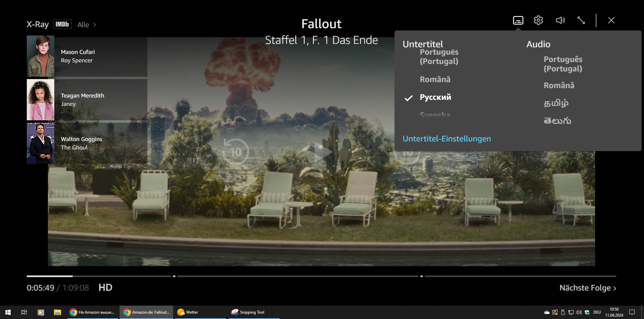The width and height of the screenshot is (644, 319).
Task: Click the HD quality label
Action: click(x=105, y=288)
